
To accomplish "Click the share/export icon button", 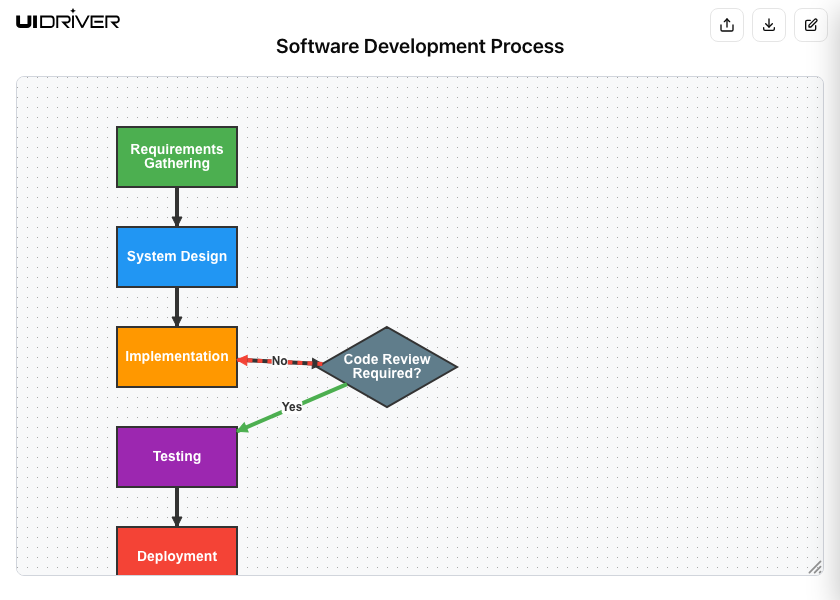I will point(727,25).
